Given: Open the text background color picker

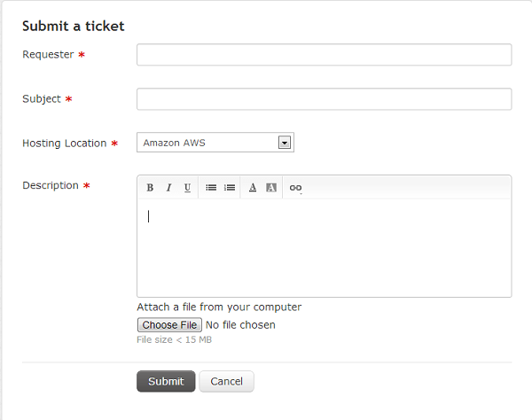Looking at the screenshot, I should coord(271,188).
